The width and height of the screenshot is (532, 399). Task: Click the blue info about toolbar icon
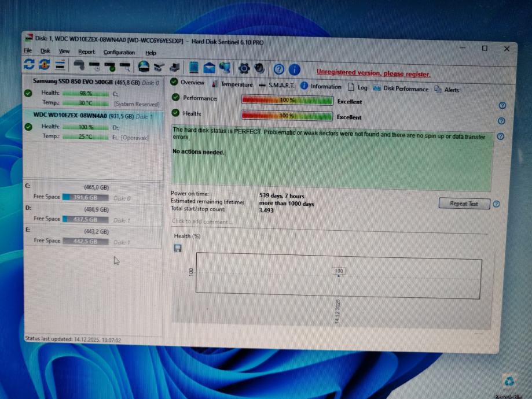click(294, 70)
